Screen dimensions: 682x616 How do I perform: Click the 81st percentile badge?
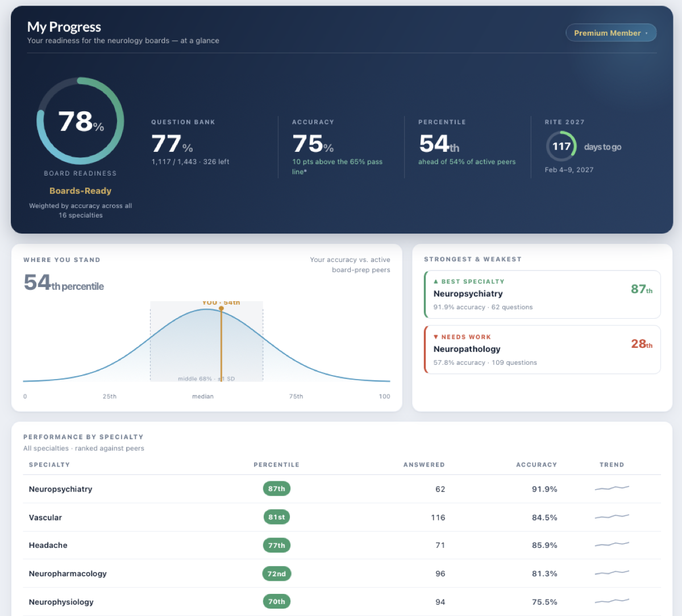tap(277, 517)
